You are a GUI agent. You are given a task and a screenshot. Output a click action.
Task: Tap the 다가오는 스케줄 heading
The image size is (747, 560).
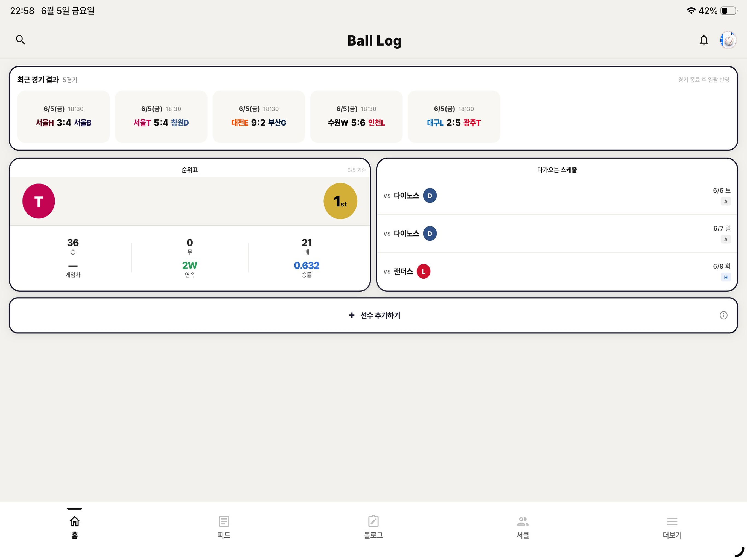[557, 170]
